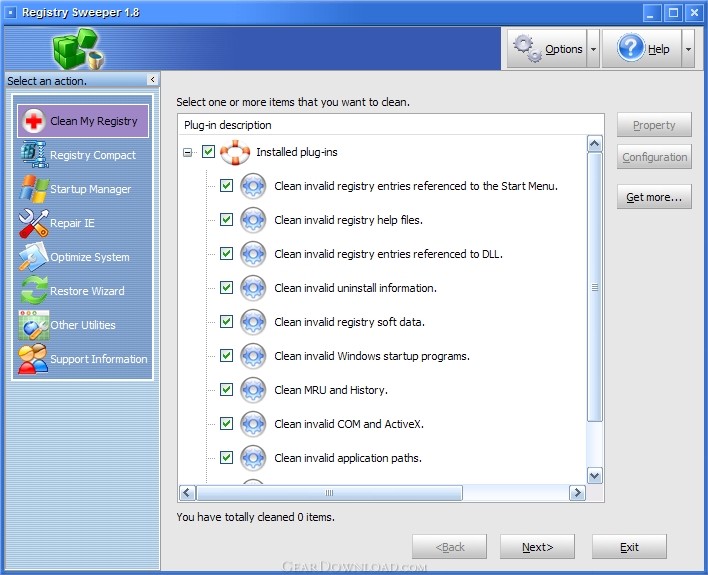Click the gear icon beside COM and ActiveX
The width and height of the screenshot is (708, 575).
click(x=253, y=424)
